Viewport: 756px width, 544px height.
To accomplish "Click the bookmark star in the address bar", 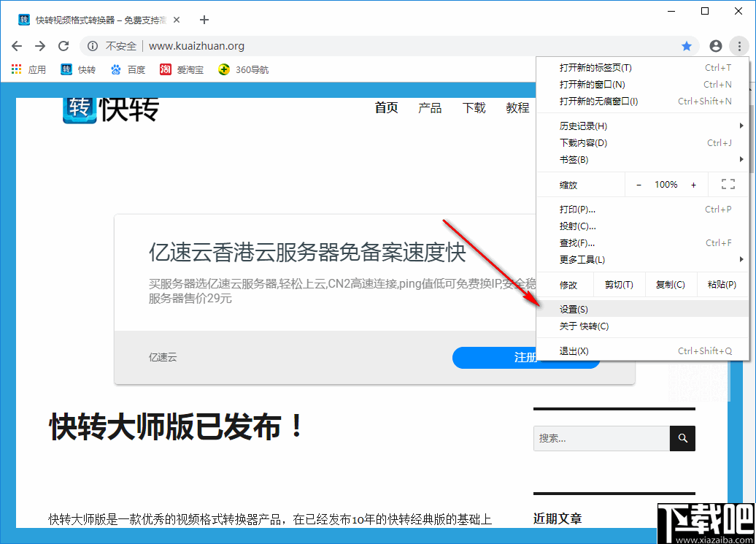I will [687, 45].
